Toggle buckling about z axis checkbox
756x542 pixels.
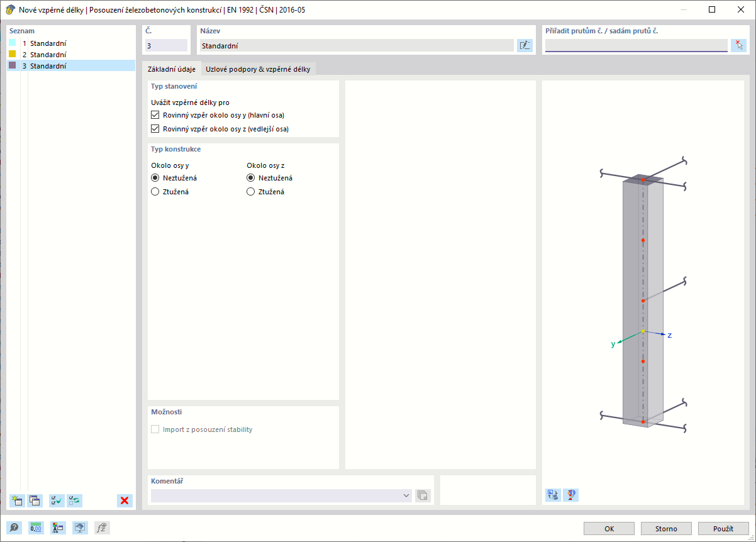pyautogui.click(x=155, y=129)
